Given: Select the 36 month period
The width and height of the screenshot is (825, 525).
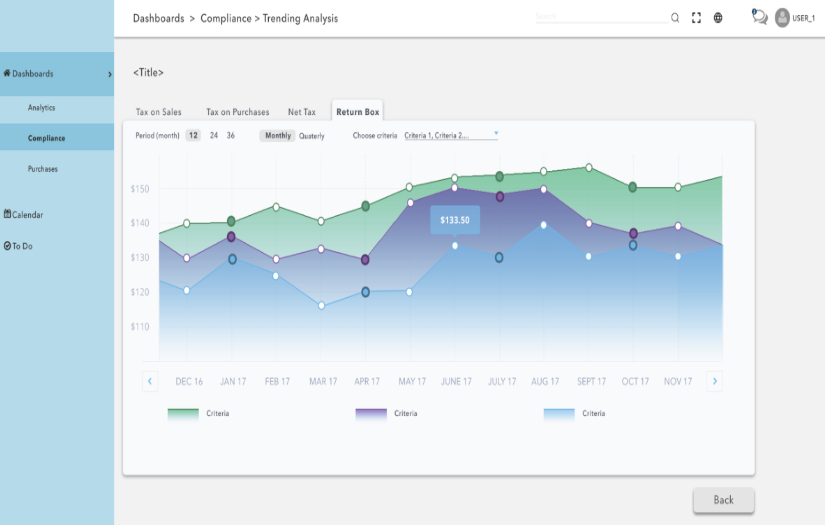Looking at the screenshot, I should 230,136.
